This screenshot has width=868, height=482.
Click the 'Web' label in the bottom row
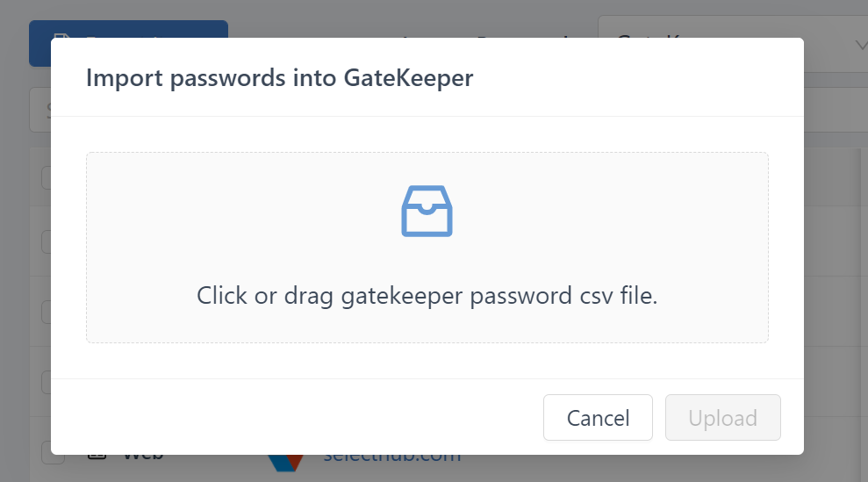[x=142, y=459]
